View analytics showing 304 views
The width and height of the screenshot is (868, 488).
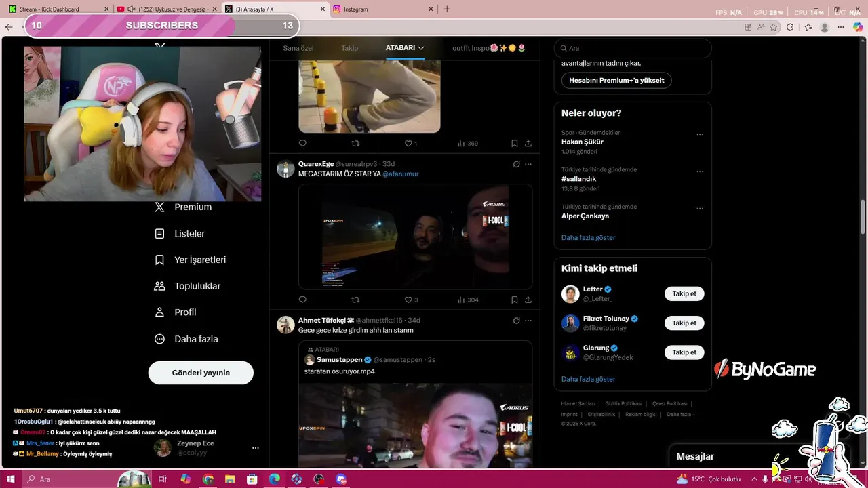click(x=468, y=300)
